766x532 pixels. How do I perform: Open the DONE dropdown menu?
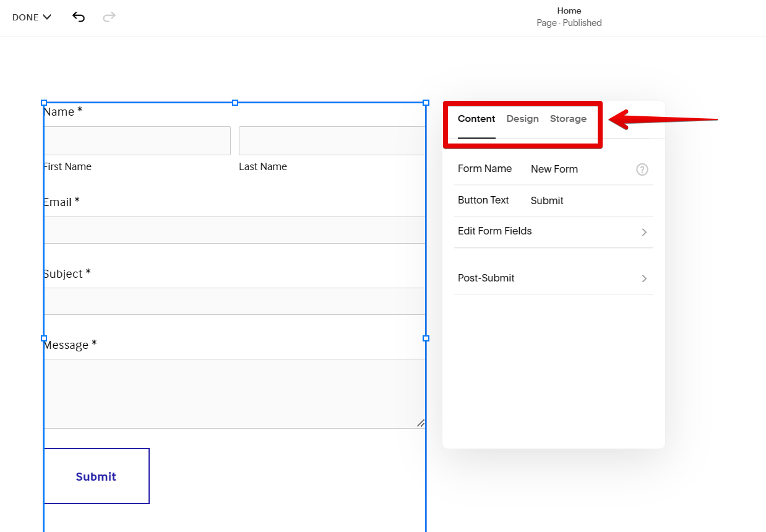point(32,17)
